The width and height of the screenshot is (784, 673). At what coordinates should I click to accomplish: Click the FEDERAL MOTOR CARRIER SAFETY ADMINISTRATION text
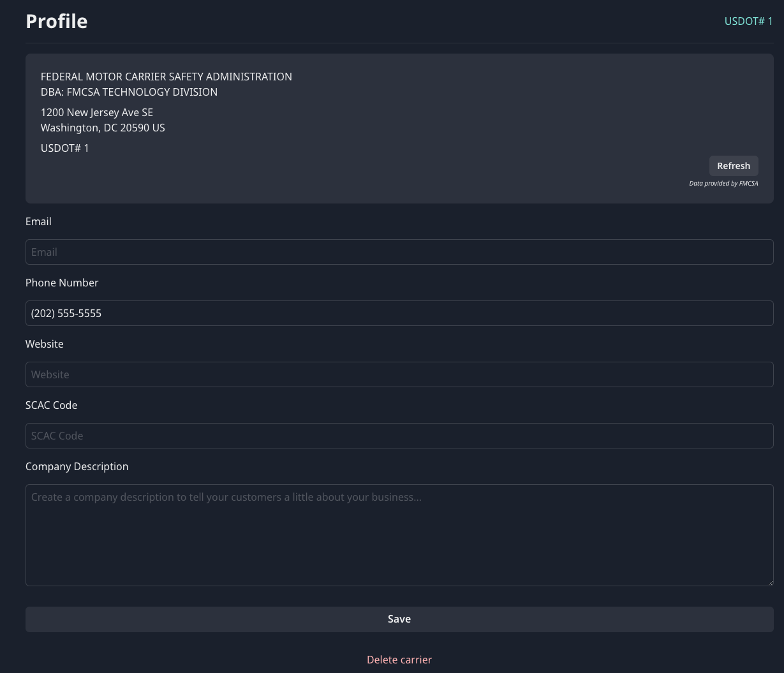tap(166, 77)
